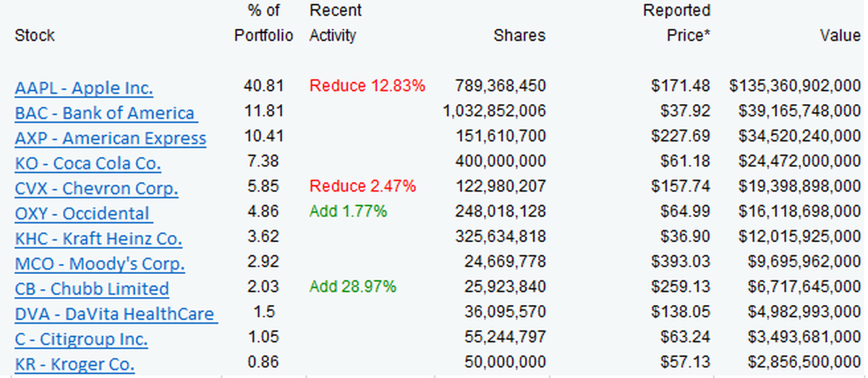Click the BAC - Bank of America link

pos(105,113)
